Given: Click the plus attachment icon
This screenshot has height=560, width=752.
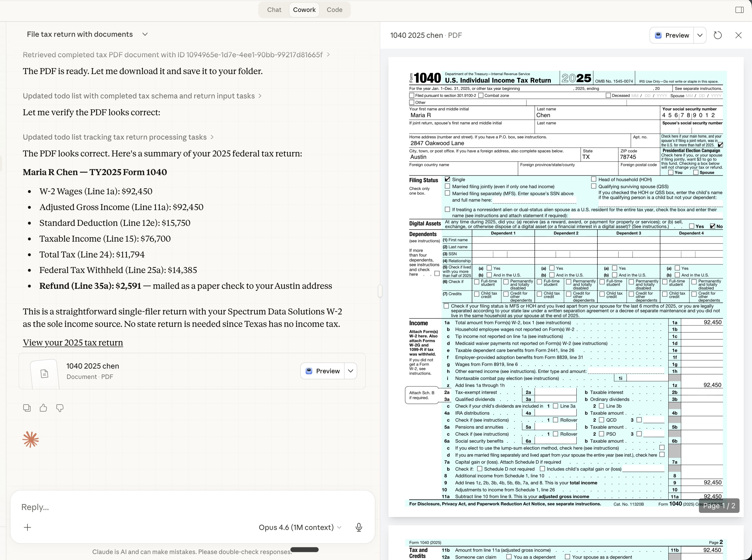Looking at the screenshot, I should tap(27, 527).
